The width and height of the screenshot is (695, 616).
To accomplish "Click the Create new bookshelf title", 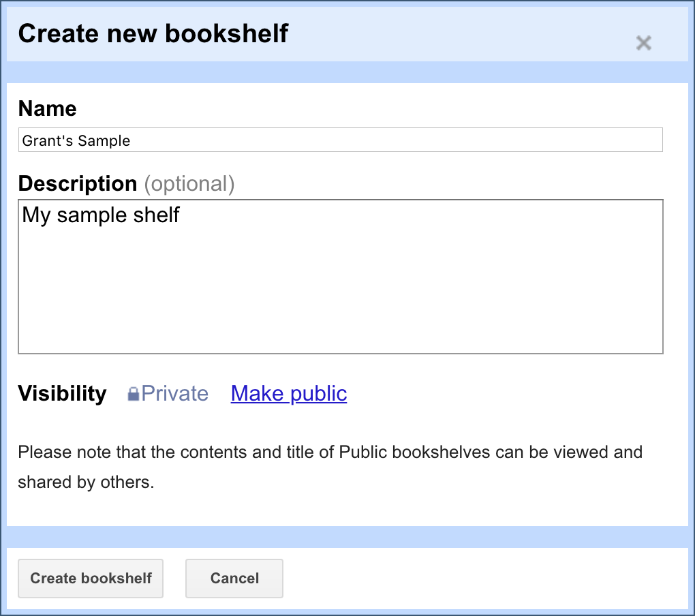I will (x=153, y=33).
